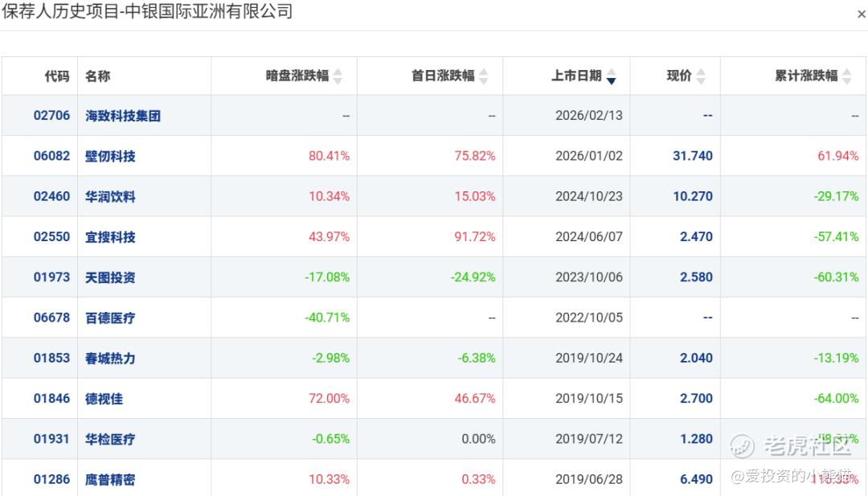Select 壁仞科技 current price 31.740
Viewport: 868px width, 496px height.
[693, 156]
